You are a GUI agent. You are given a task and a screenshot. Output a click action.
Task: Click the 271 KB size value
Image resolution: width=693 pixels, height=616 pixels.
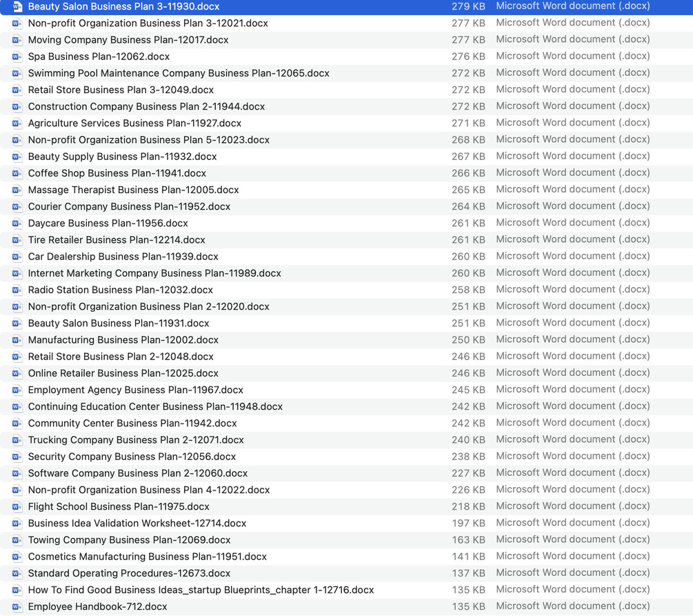pos(468,123)
